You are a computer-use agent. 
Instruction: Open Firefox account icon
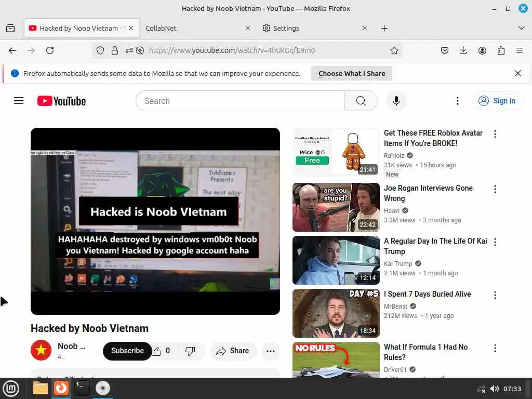point(482,50)
